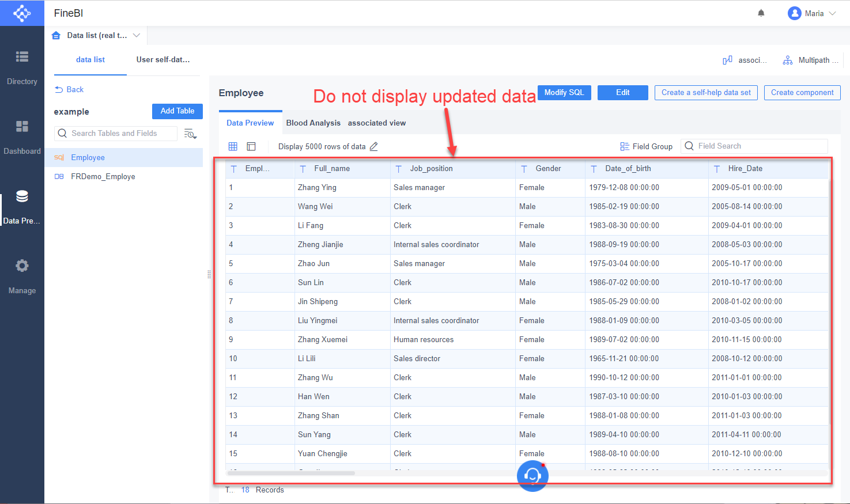The image size is (850, 504).
Task: Click the Edit button
Action: (x=623, y=93)
